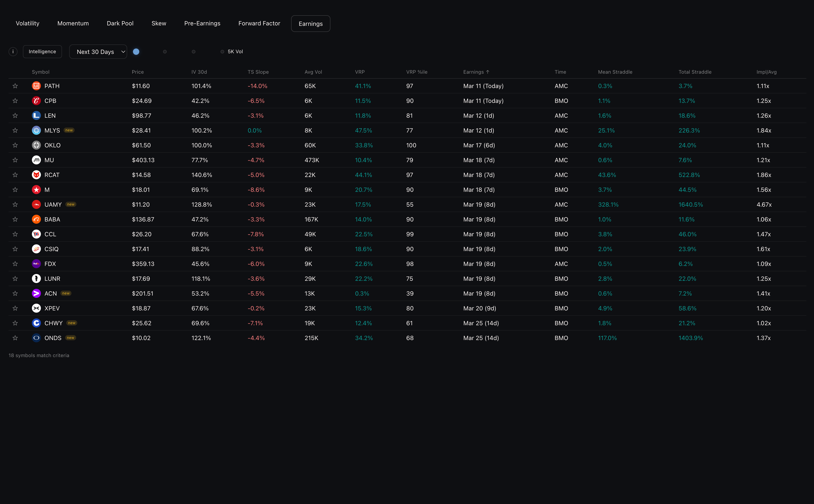The width and height of the screenshot is (814, 504).
Task: Open the Next 30 Days dropdown
Action: 98,52
